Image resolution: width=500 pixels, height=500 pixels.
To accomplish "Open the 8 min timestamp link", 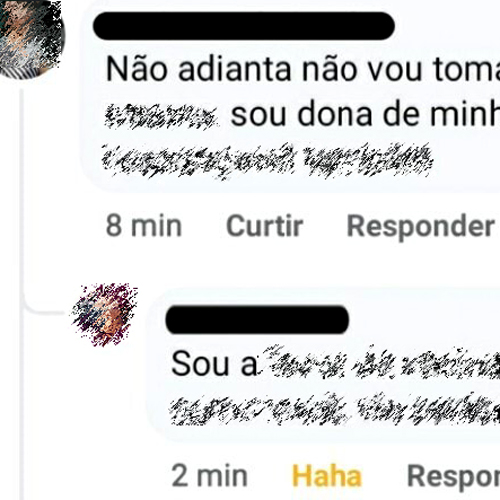I will pyautogui.click(x=144, y=226).
